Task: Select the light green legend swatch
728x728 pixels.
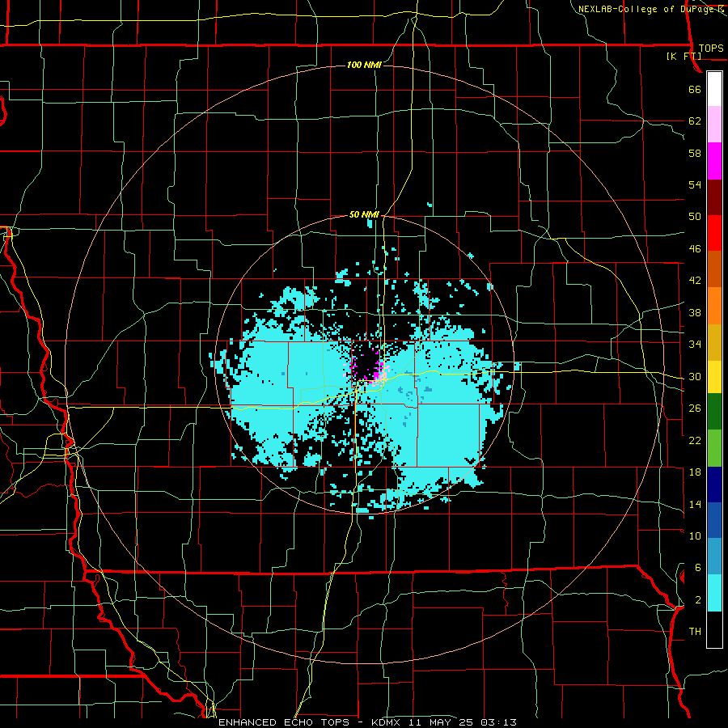Action: (x=714, y=448)
